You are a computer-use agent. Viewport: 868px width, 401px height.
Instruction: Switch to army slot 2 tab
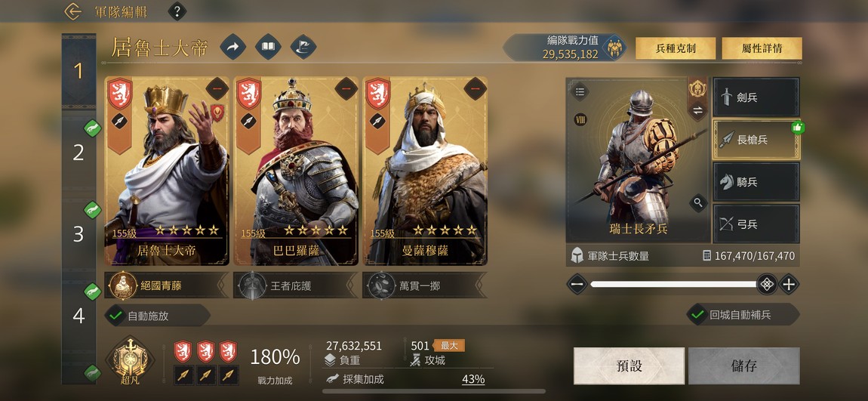tap(78, 153)
